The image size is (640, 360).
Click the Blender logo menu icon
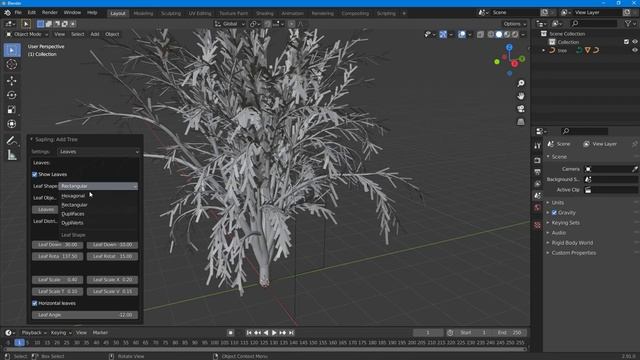point(7,13)
